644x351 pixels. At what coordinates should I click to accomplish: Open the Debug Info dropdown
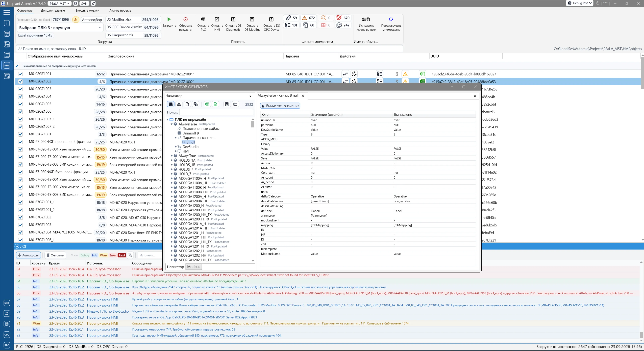pos(580,3)
